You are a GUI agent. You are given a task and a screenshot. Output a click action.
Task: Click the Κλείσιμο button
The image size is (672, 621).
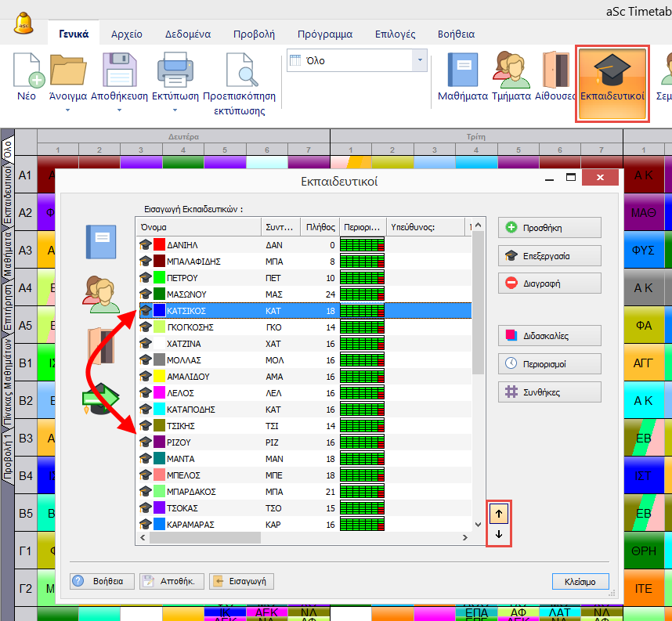[580, 581]
